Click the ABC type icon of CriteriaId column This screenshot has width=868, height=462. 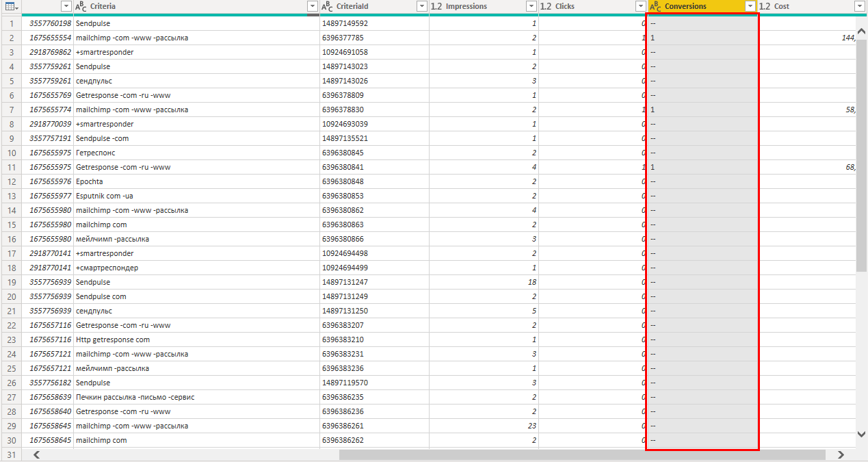[x=327, y=6]
